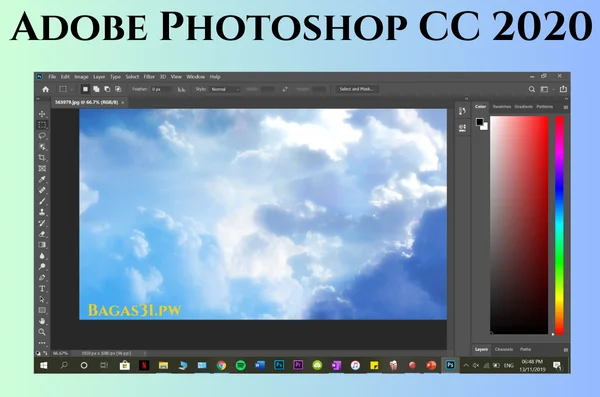This screenshot has height=397, width=600.
Task: Open the Style dropdown set to Normal
Action: pos(225,89)
